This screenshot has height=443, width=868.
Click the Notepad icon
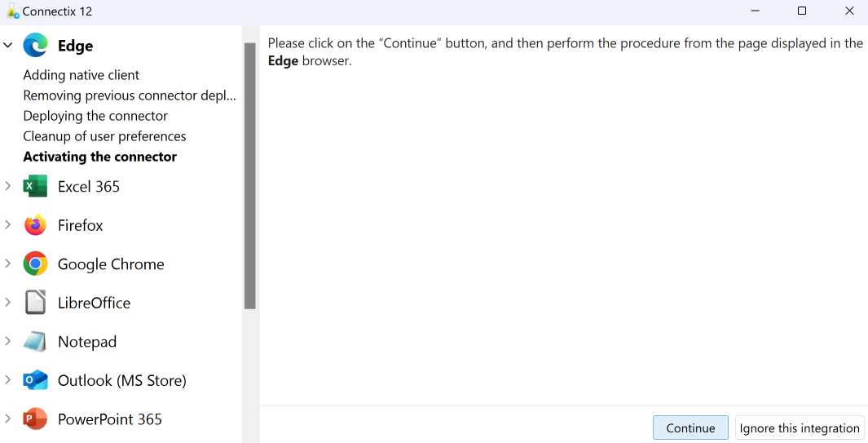coord(35,342)
